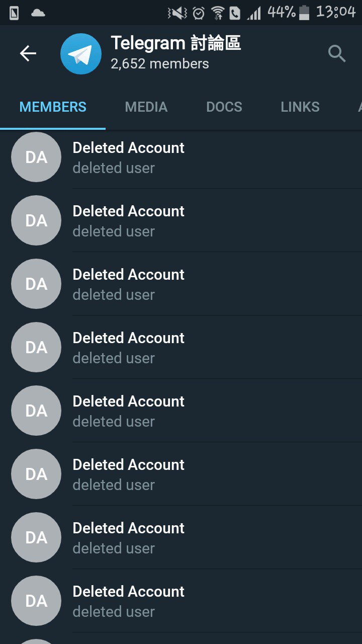Viewport: 362px width, 644px height.
Task: Tap the group title Telegram 討論區
Action: coord(176,43)
